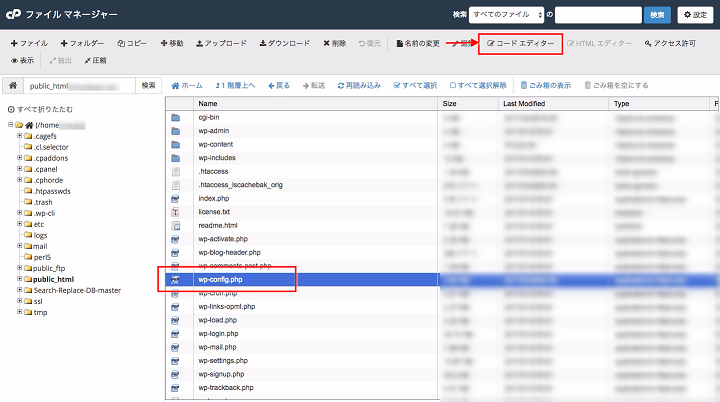
Task: Expand the public_html folder node
Action: coord(20,279)
